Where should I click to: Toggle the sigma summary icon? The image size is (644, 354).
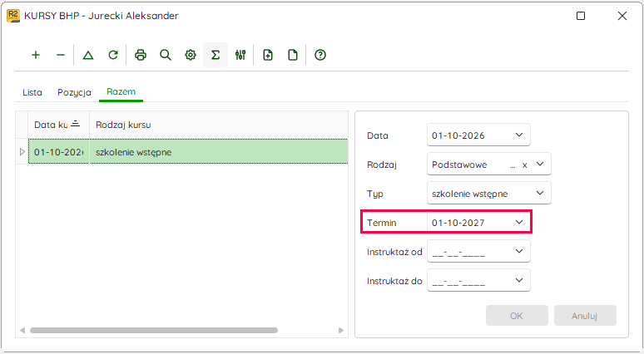[x=215, y=55]
